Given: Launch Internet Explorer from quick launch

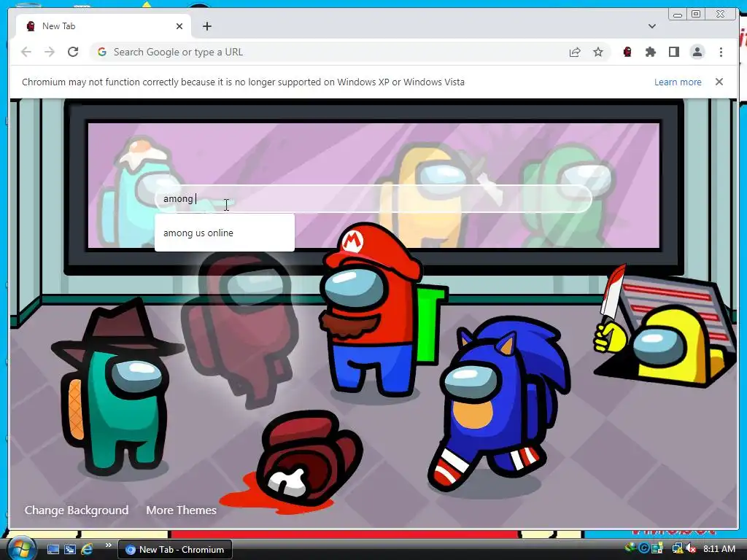Looking at the screenshot, I should (87, 549).
